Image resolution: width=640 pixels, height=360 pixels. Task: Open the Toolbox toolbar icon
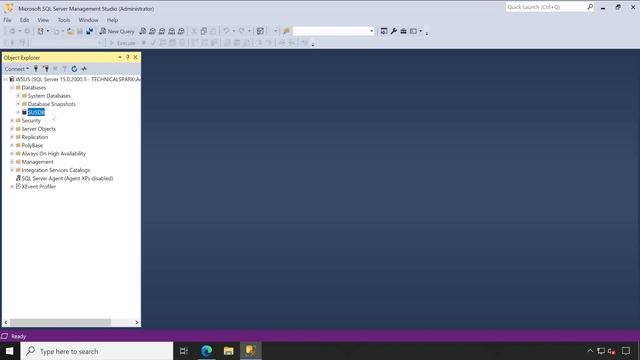click(x=403, y=31)
